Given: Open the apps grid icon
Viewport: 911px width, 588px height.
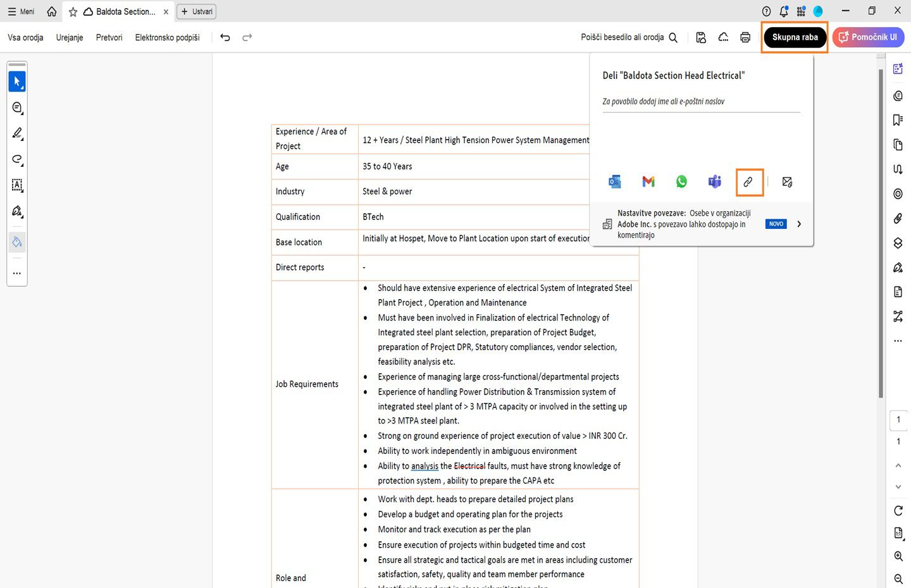Looking at the screenshot, I should click(801, 11).
